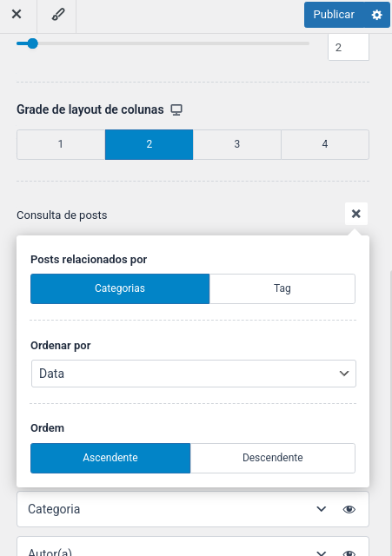This screenshot has height=556, width=392.
Task: Choose Descendente order
Action: click(272, 458)
